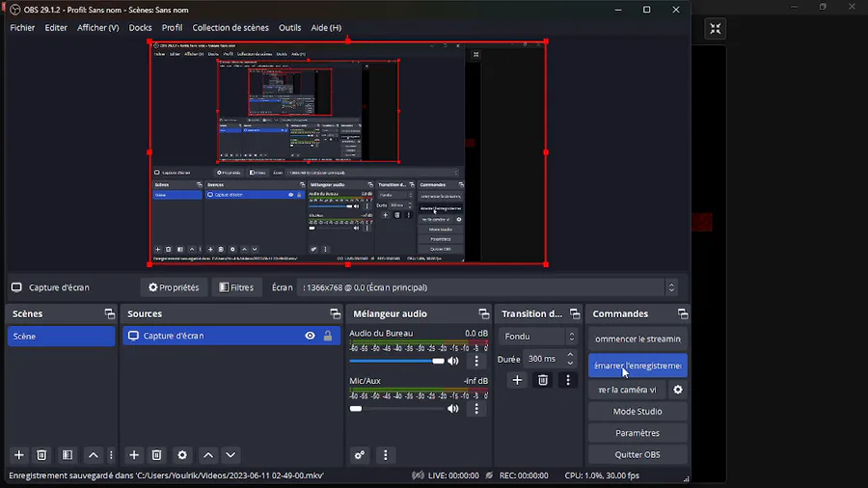Screen dimensions: 868x488
Task: Open the Écran display selection dropdown
Action: pos(487,287)
